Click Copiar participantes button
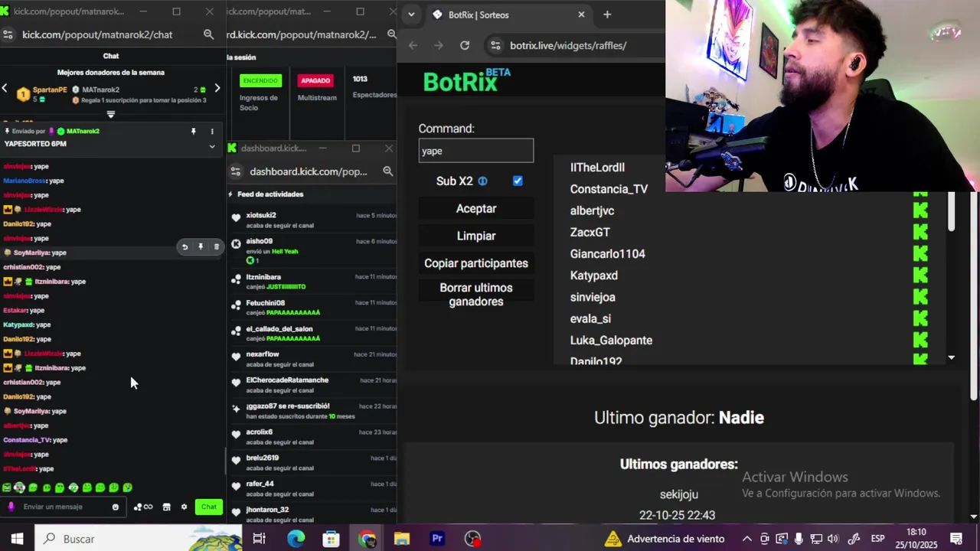 click(476, 263)
